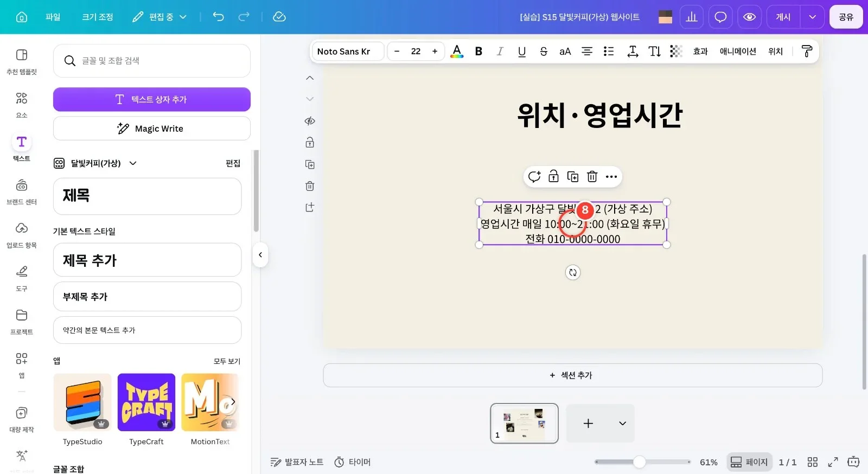The width and height of the screenshot is (868, 474).
Task: Open the 효과 effects tab
Action: tap(700, 52)
